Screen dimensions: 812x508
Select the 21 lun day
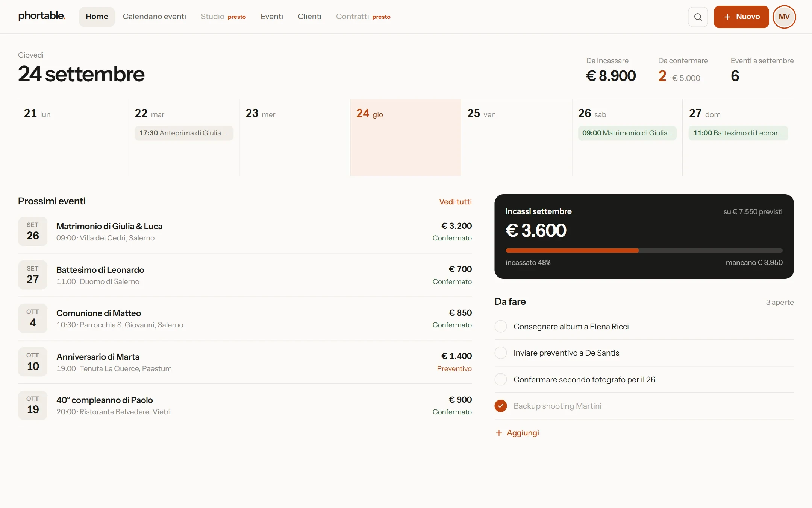click(73, 138)
